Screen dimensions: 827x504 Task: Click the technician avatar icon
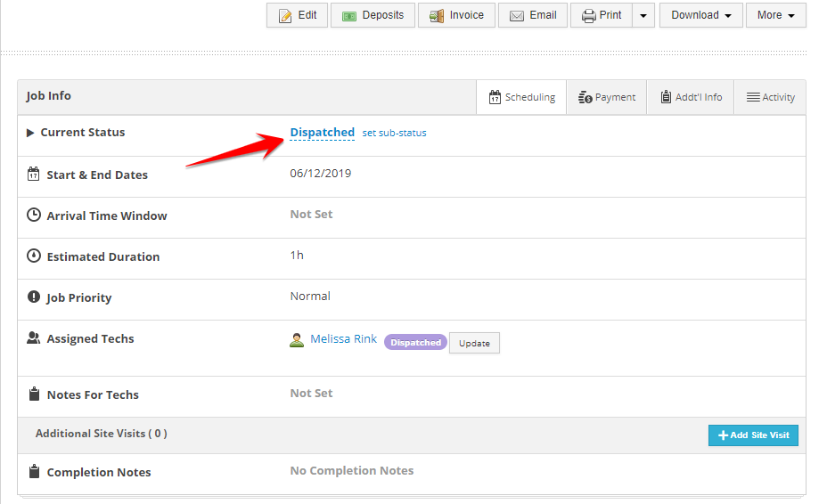coord(297,340)
